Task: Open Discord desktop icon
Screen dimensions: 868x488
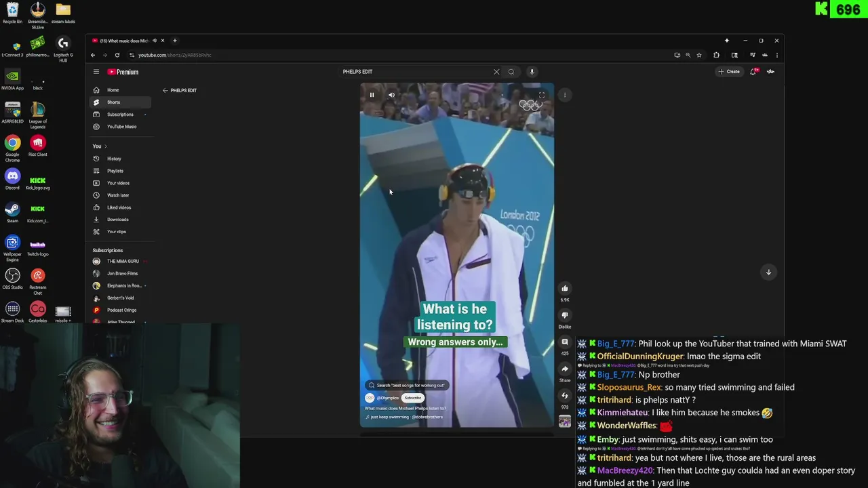Action: click(x=12, y=180)
